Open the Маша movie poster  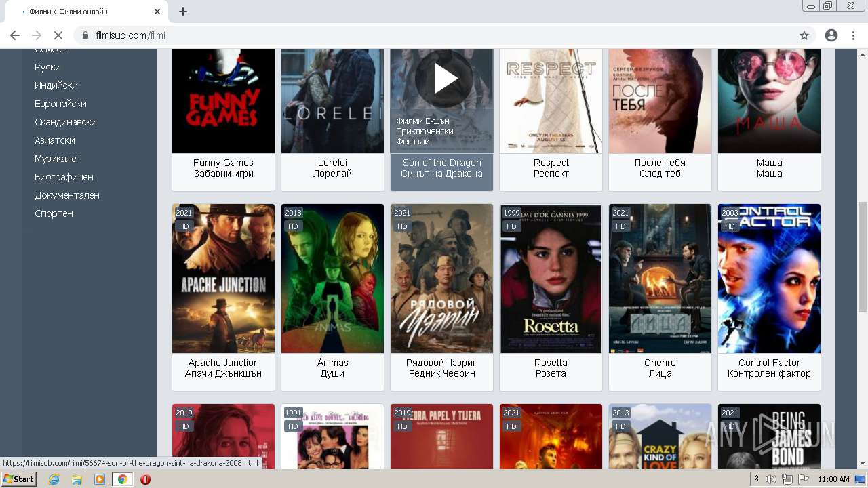click(769, 101)
